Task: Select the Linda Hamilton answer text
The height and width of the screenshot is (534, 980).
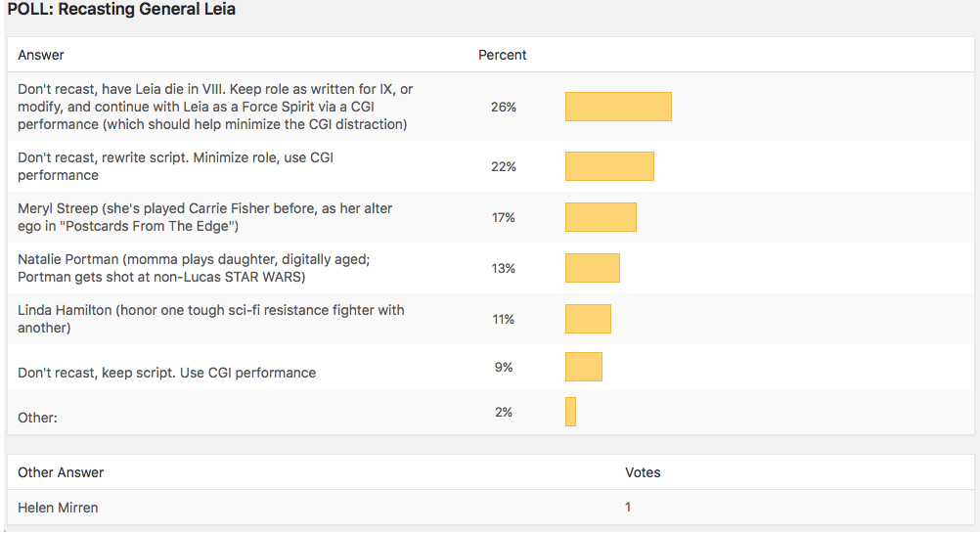Action: tap(211, 319)
